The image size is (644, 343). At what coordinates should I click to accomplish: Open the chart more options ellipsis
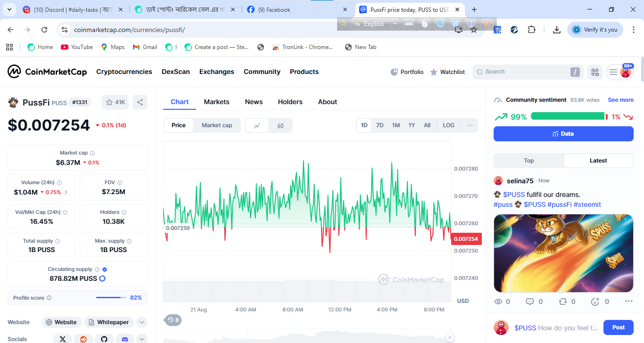(470, 125)
